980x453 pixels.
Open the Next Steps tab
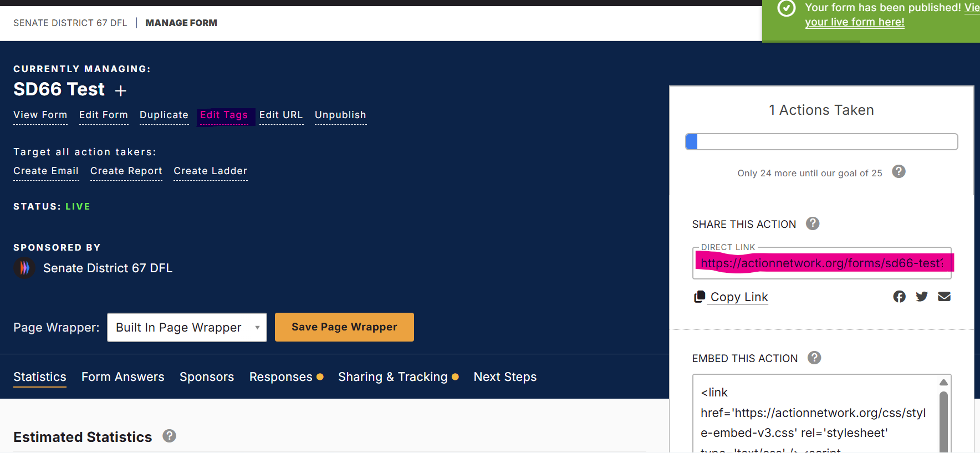pyautogui.click(x=505, y=377)
